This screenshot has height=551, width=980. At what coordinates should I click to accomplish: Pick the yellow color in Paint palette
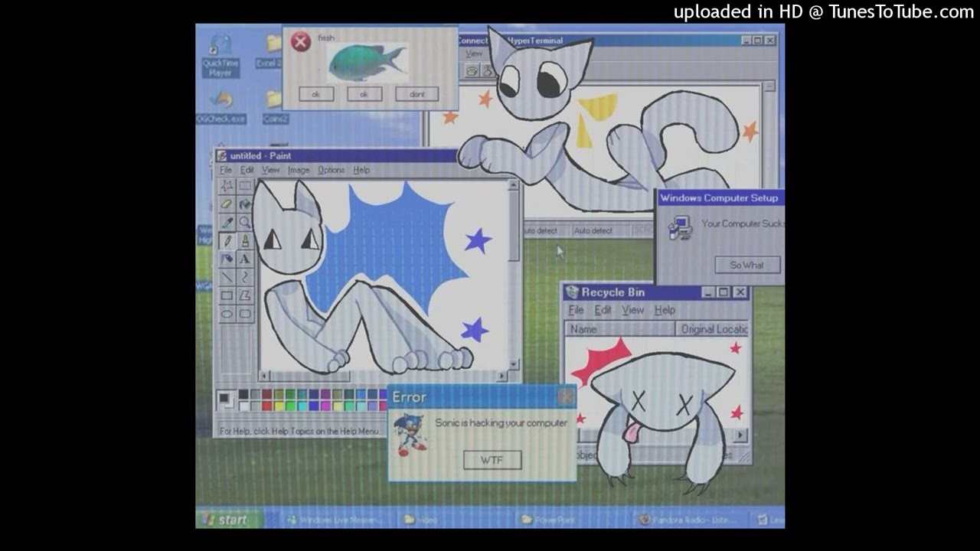pyautogui.click(x=279, y=406)
